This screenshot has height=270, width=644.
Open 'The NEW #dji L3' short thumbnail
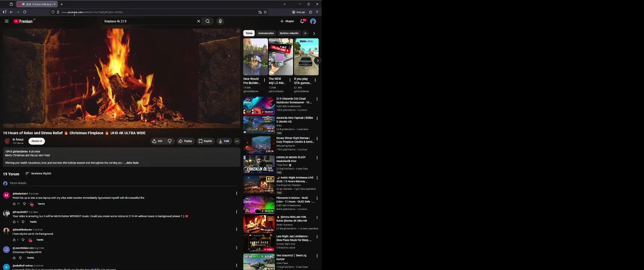click(281, 57)
